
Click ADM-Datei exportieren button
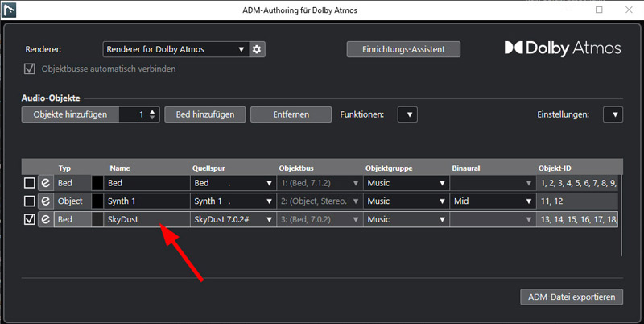click(571, 297)
